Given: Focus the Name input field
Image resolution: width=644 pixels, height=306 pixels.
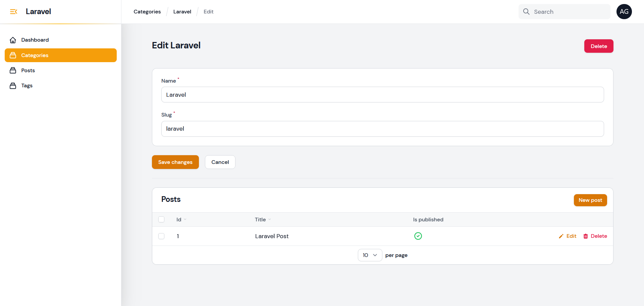Looking at the screenshot, I should click(383, 95).
